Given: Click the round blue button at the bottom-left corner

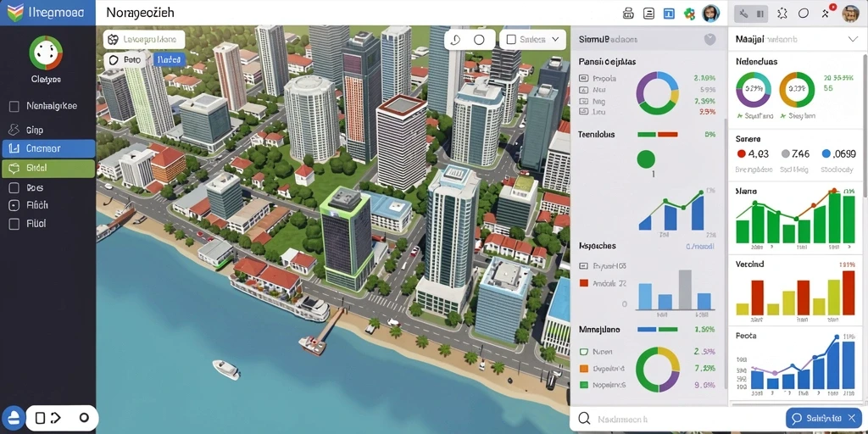Looking at the screenshot, I should tap(14, 418).
